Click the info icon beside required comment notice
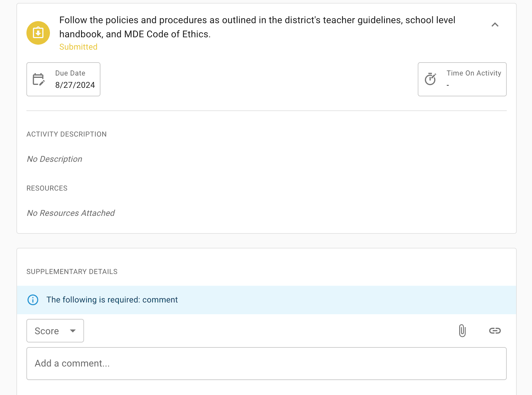The width and height of the screenshot is (532, 395). tap(33, 300)
